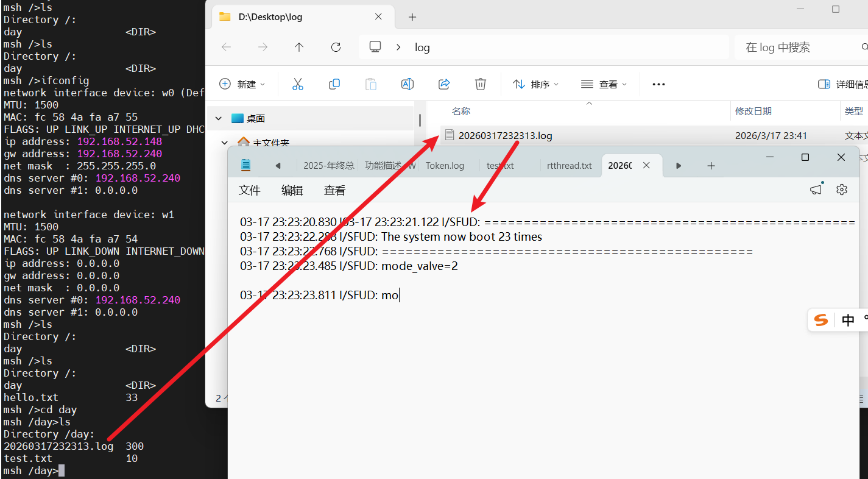The height and width of the screenshot is (479, 868).
Task: Sort files by 类型 column header
Action: tap(854, 111)
